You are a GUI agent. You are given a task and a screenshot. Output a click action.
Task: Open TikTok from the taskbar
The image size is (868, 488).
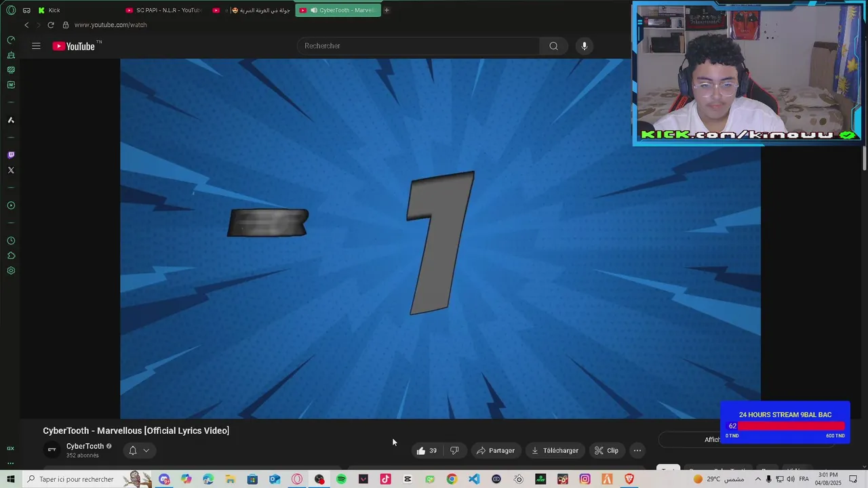pos(385,479)
